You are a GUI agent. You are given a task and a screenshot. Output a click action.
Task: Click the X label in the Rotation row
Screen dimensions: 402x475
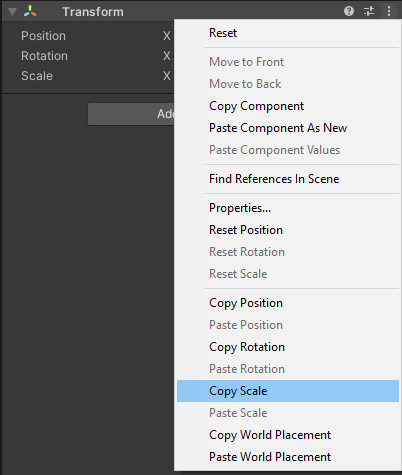pos(167,56)
